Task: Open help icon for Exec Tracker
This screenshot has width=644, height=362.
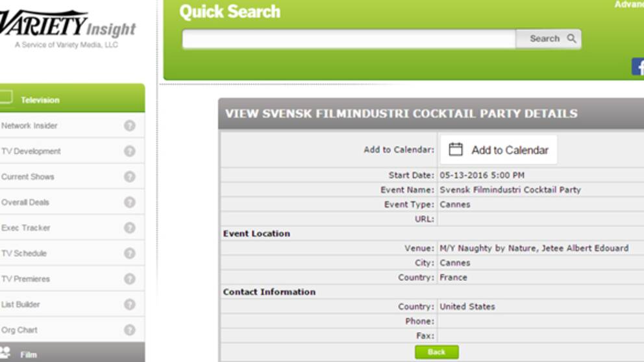Action: coord(130,228)
